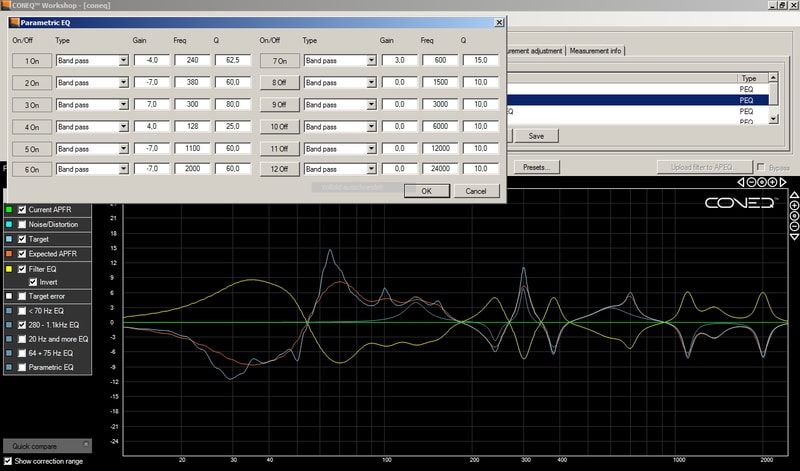Click orange Expected APFR color swatch

point(9,254)
